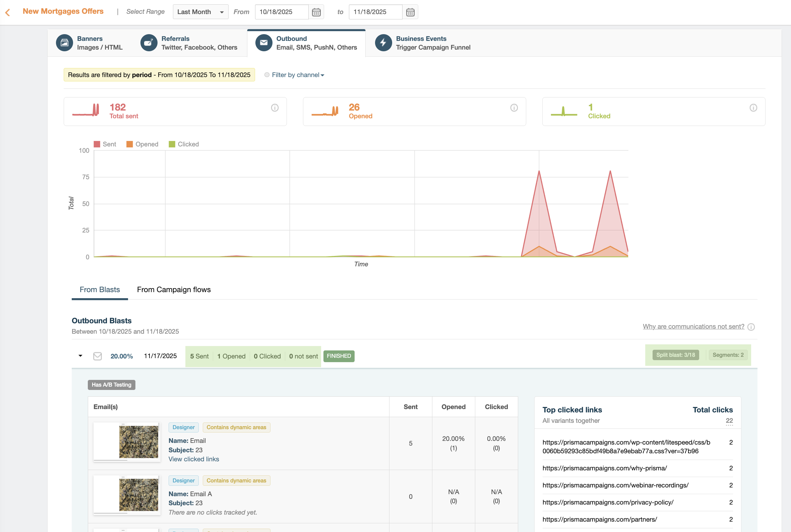791x532 pixels.
Task: Open the From date calendar picker
Action: coord(316,12)
